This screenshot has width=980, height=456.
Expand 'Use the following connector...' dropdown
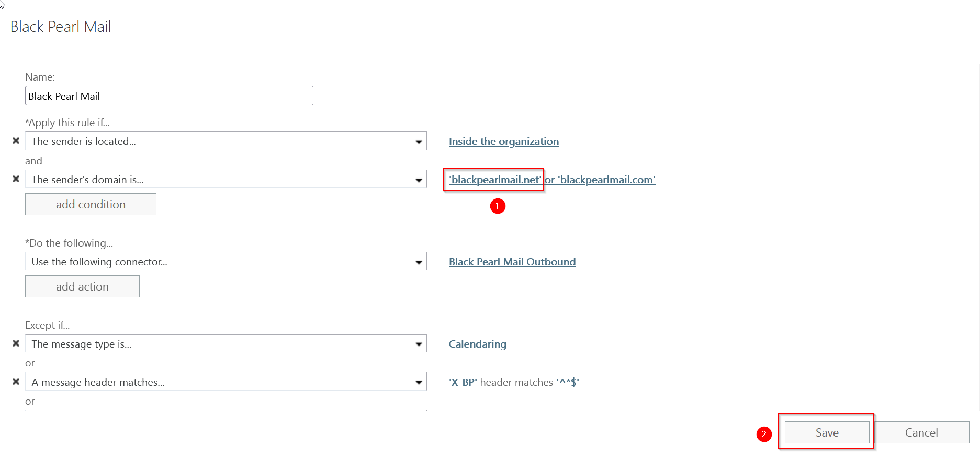419,262
